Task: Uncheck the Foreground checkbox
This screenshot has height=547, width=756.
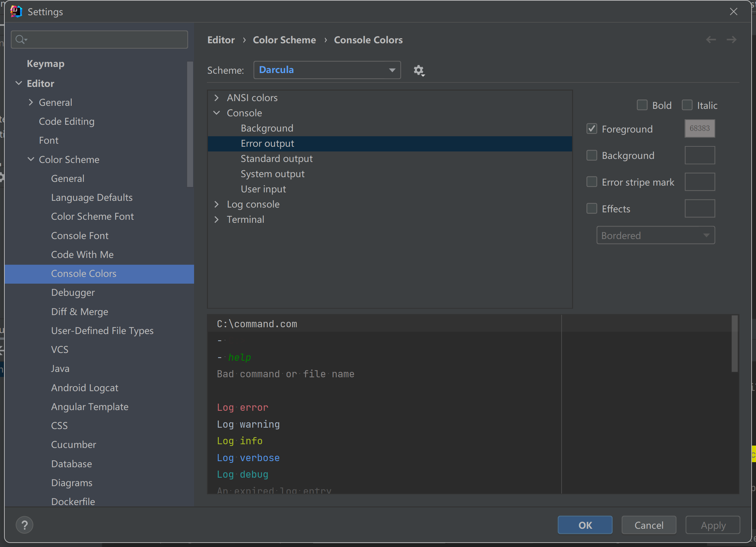Action: pyautogui.click(x=592, y=129)
